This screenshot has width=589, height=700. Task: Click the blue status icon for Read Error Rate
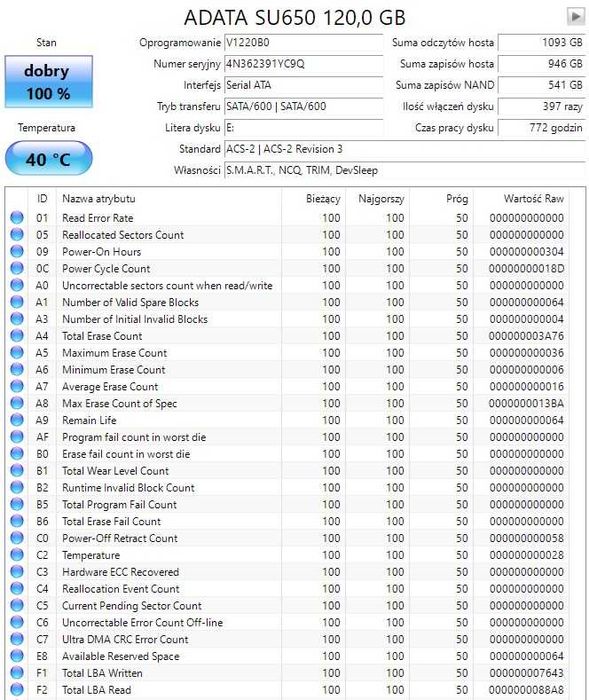click(x=17, y=217)
